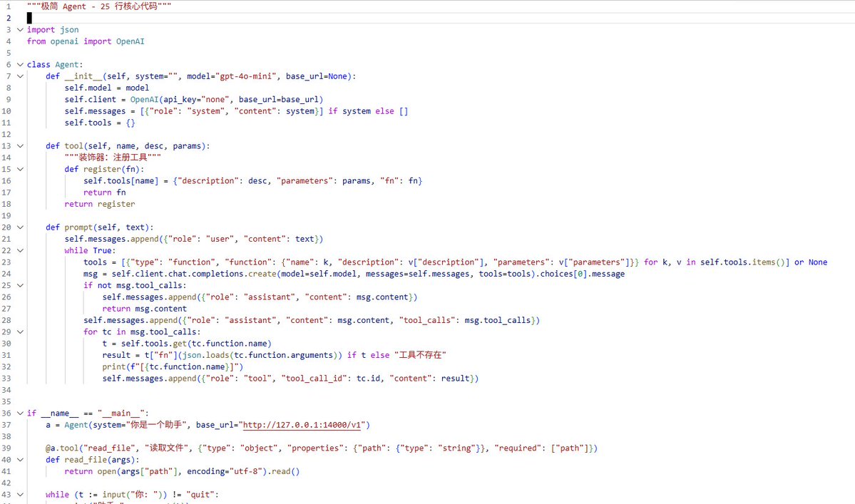Click line number 35 in the gutter
Screen dimensions: 855x504
click(x=6, y=401)
